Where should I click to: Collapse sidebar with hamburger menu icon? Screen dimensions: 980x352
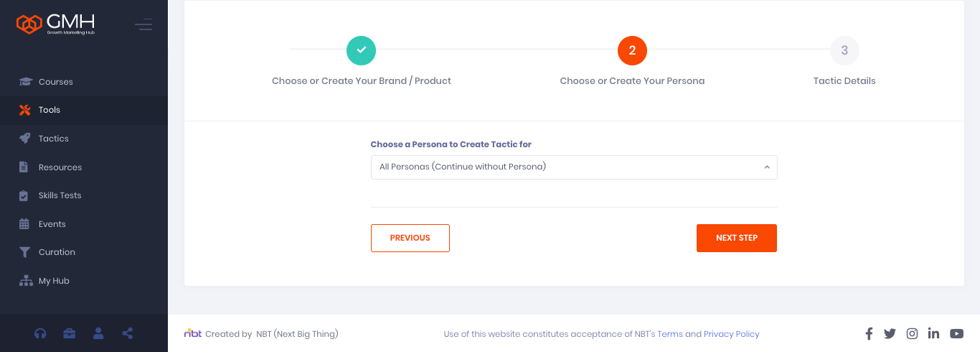click(143, 25)
